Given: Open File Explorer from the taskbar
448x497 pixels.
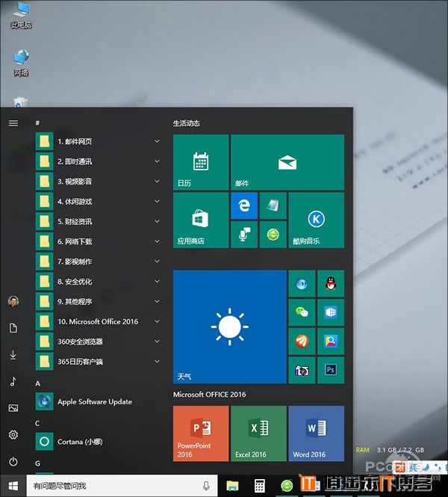Looking at the screenshot, I should coord(232,486).
